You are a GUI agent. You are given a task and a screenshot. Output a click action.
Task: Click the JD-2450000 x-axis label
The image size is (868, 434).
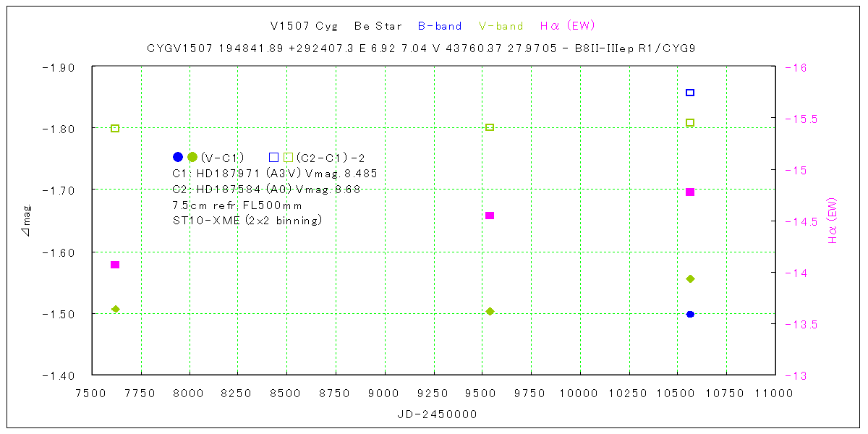point(436,414)
